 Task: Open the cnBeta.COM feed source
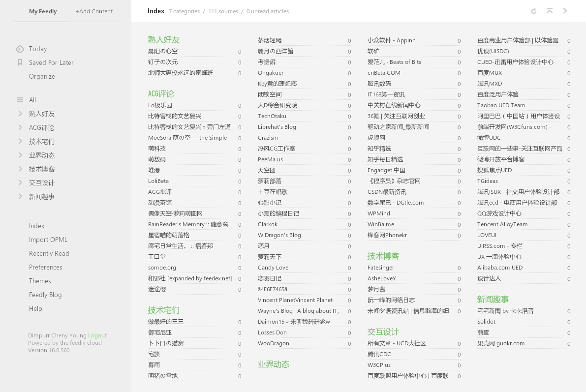click(x=384, y=73)
